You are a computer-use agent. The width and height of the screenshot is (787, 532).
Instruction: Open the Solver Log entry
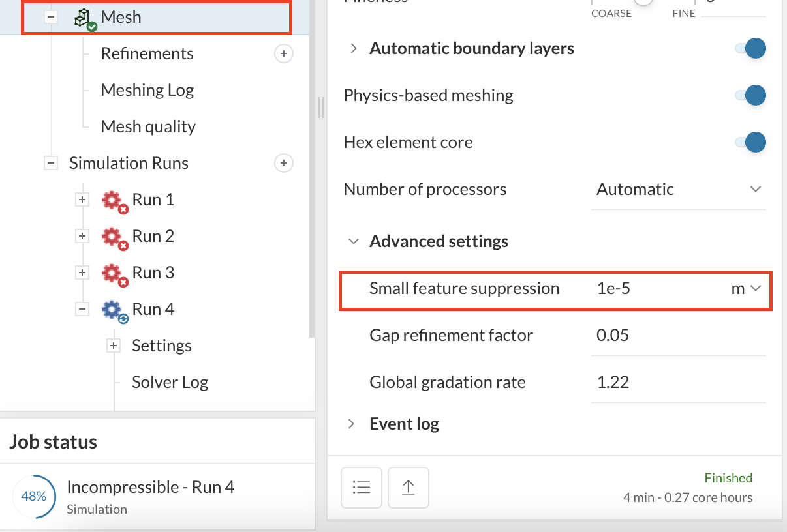pos(170,383)
